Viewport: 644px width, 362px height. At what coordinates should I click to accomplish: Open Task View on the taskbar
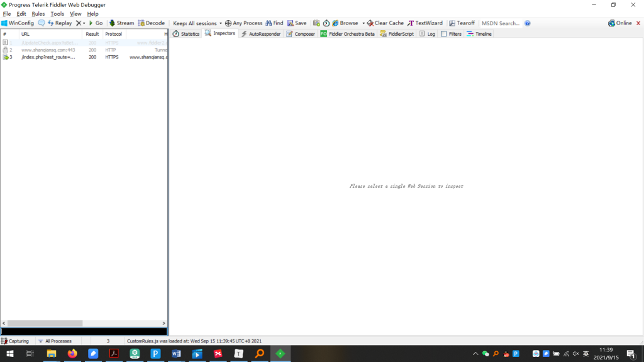point(30,353)
